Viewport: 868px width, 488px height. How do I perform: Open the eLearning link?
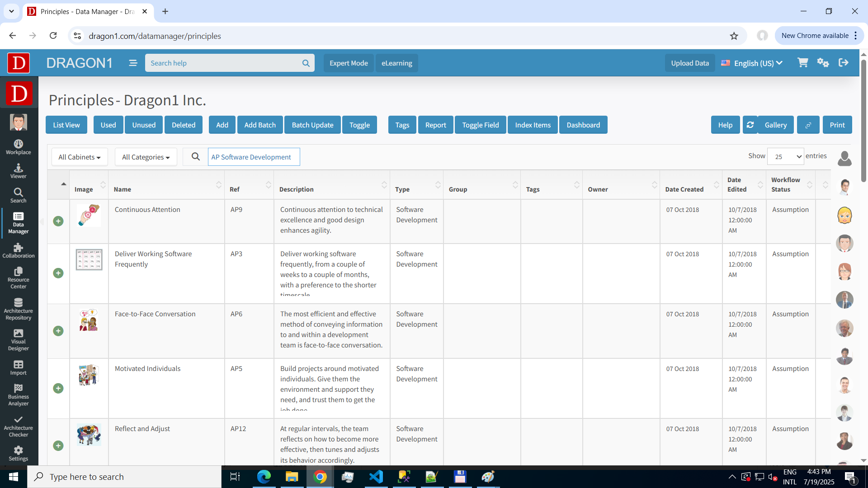397,63
